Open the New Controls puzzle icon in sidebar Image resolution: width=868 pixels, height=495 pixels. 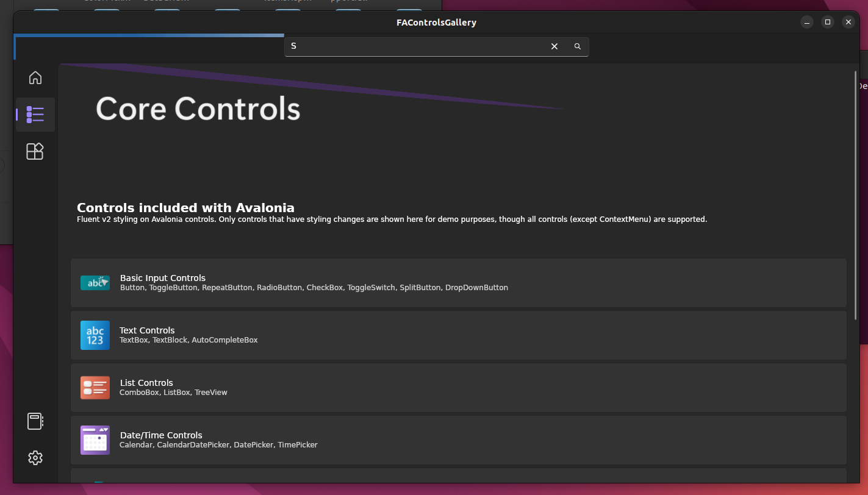[35, 151]
